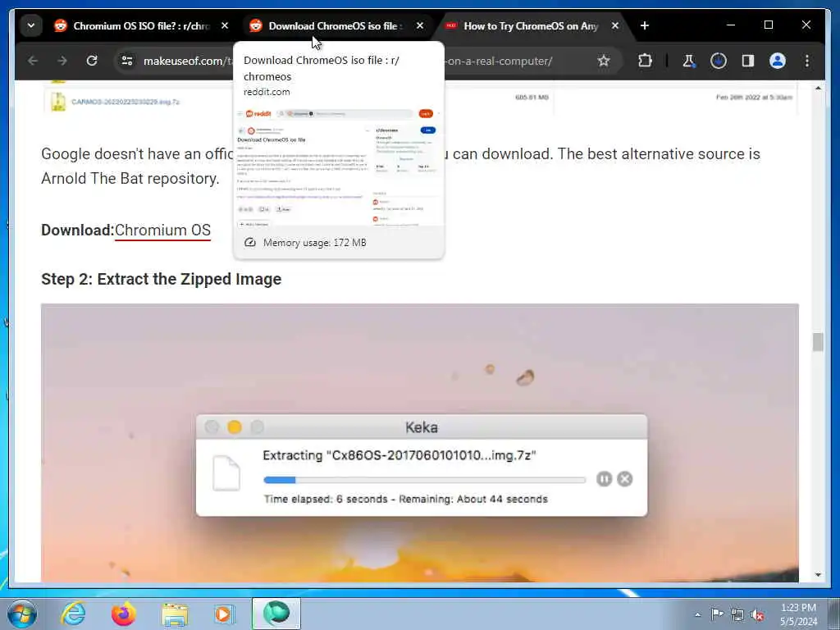Switch to the Chromium OS ISO file tab
Screen dimensions: 840x630
coord(142,25)
